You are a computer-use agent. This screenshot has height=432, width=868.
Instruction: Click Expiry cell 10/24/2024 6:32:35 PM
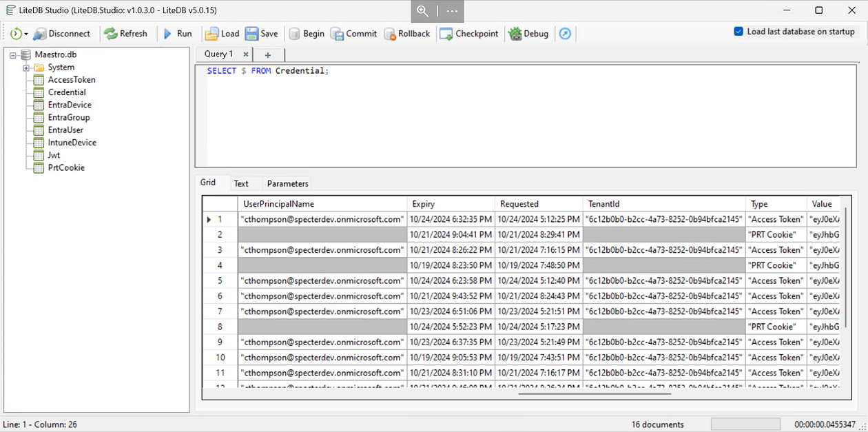point(451,219)
